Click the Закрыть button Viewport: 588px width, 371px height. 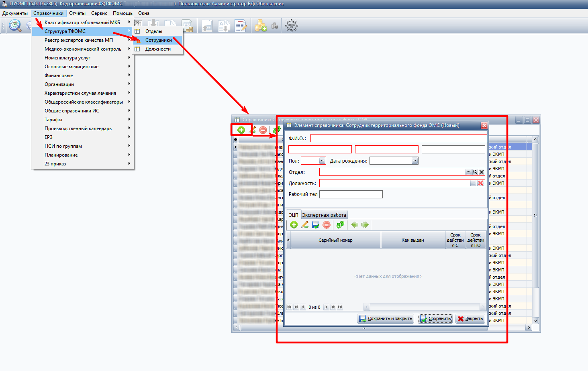pos(470,318)
